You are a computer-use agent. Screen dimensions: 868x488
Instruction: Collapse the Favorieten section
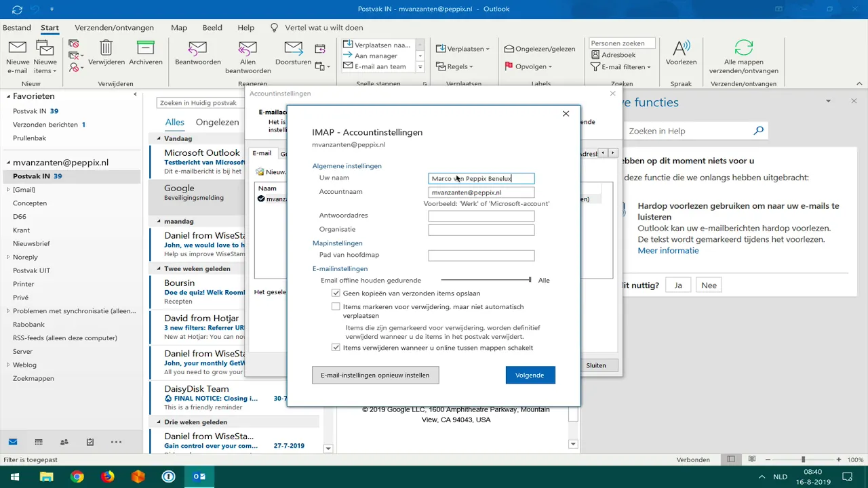click(8, 96)
